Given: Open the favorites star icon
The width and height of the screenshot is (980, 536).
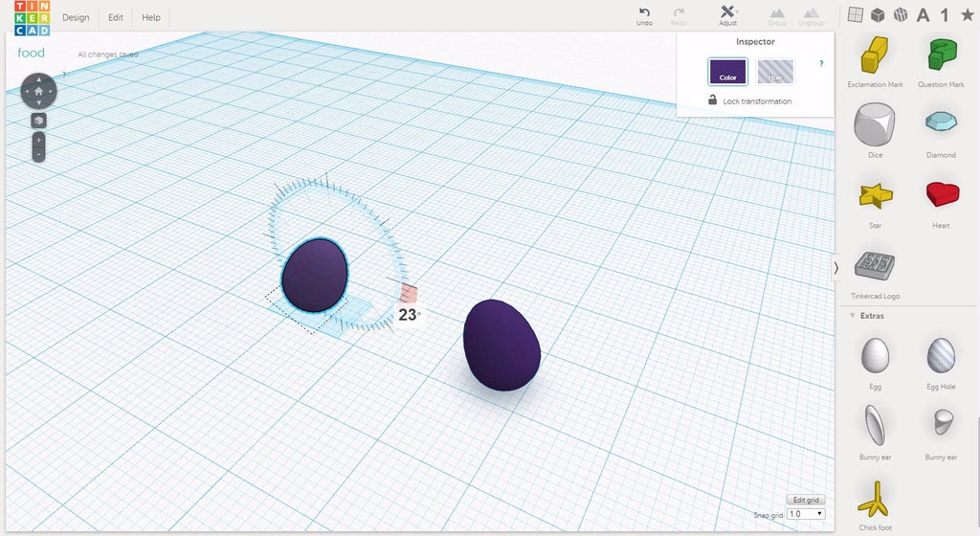Looking at the screenshot, I should tap(967, 14).
